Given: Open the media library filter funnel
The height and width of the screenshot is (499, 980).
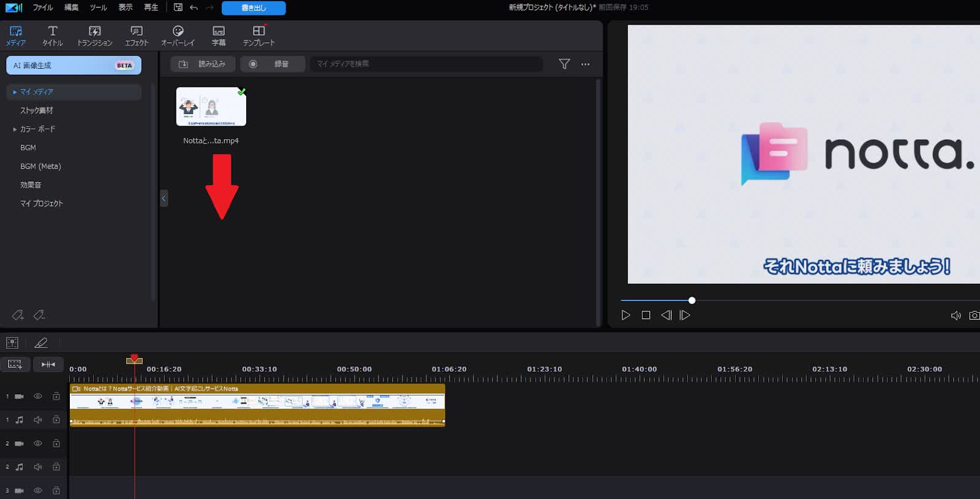Looking at the screenshot, I should [565, 64].
